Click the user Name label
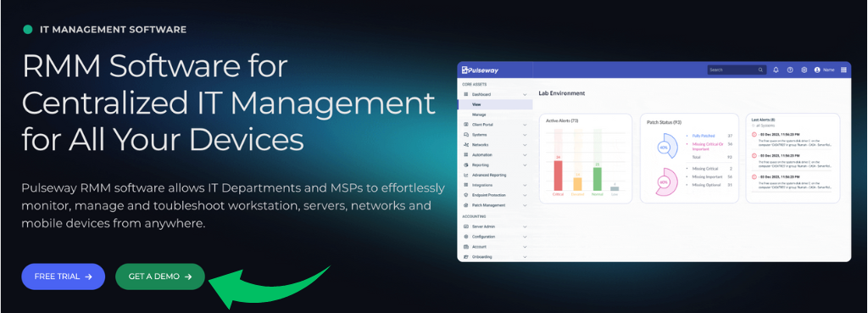This screenshot has height=313, width=868. point(829,70)
